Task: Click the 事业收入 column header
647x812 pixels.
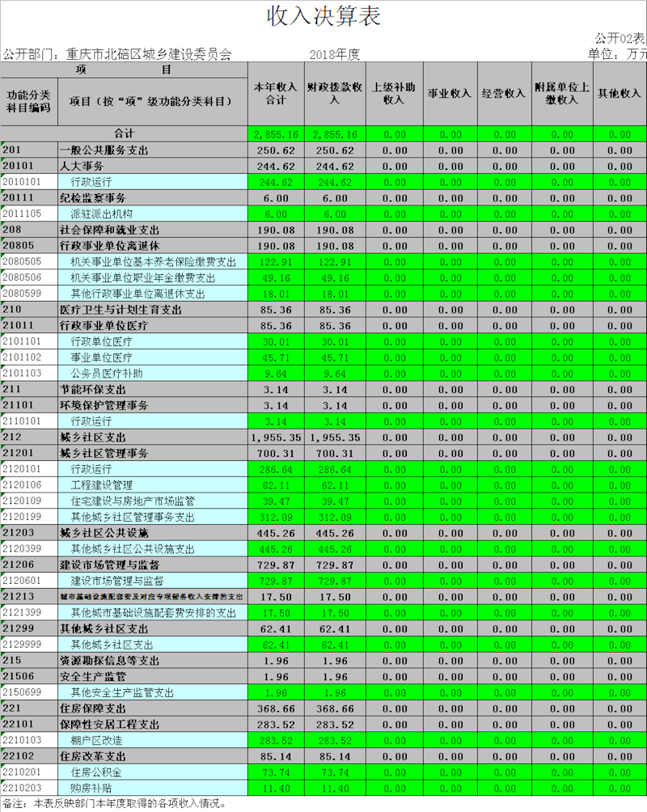Action: click(449, 94)
